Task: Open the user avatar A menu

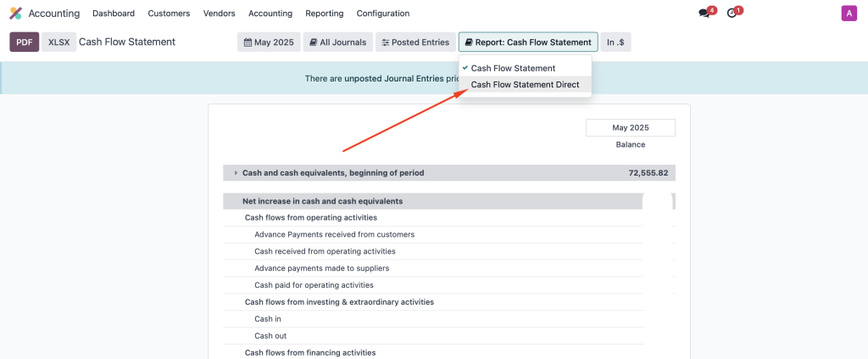Action: coord(849,14)
